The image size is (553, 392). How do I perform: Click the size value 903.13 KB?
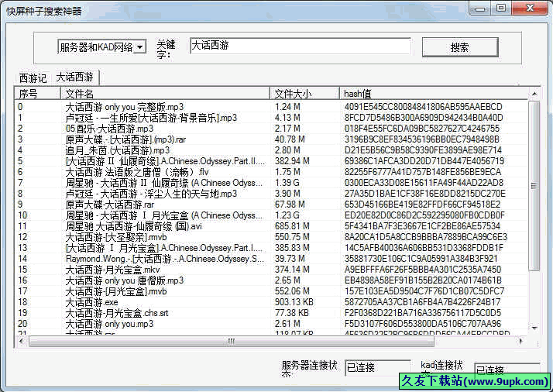pos(294,302)
